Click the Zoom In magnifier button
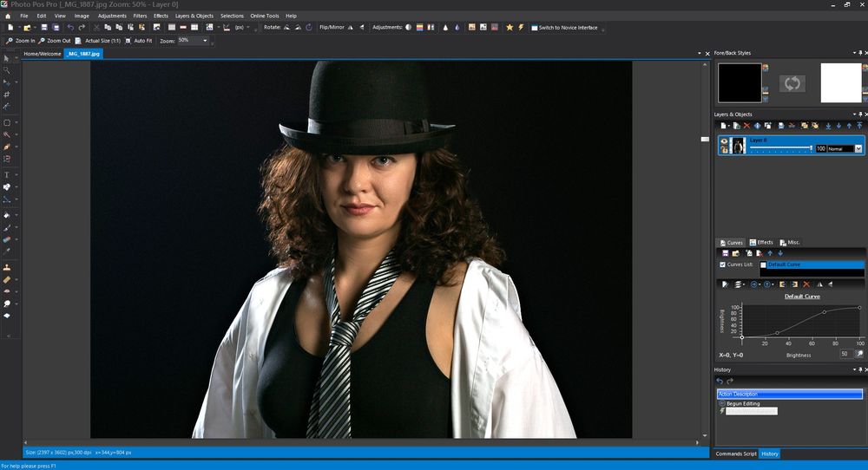 coord(21,41)
